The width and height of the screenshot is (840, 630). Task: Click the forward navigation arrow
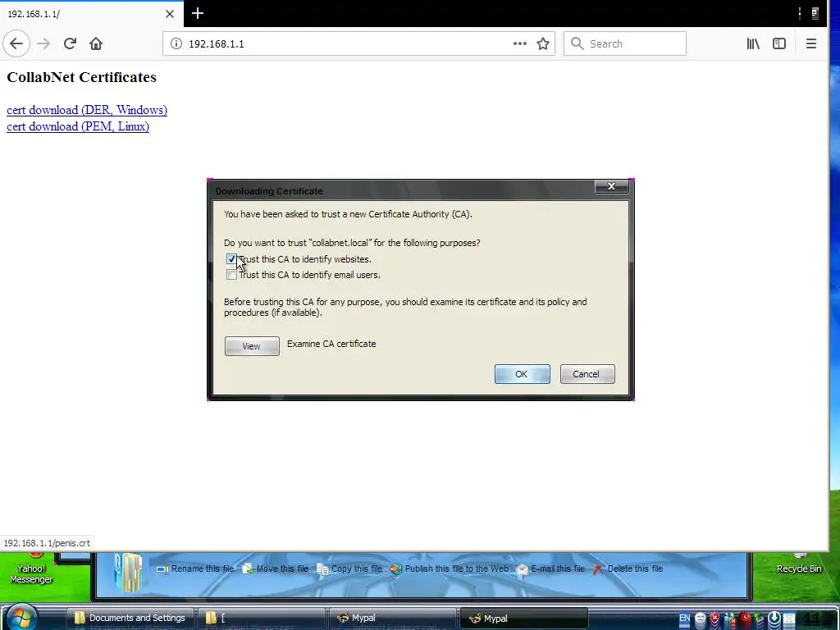click(44, 43)
